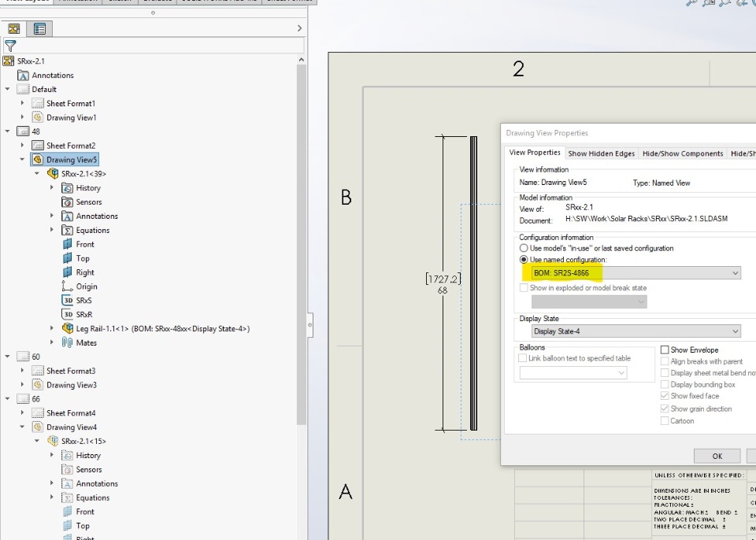This screenshot has height=540, width=756.
Task: Collapse the Drawing View5 node
Action: [x=22, y=160]
